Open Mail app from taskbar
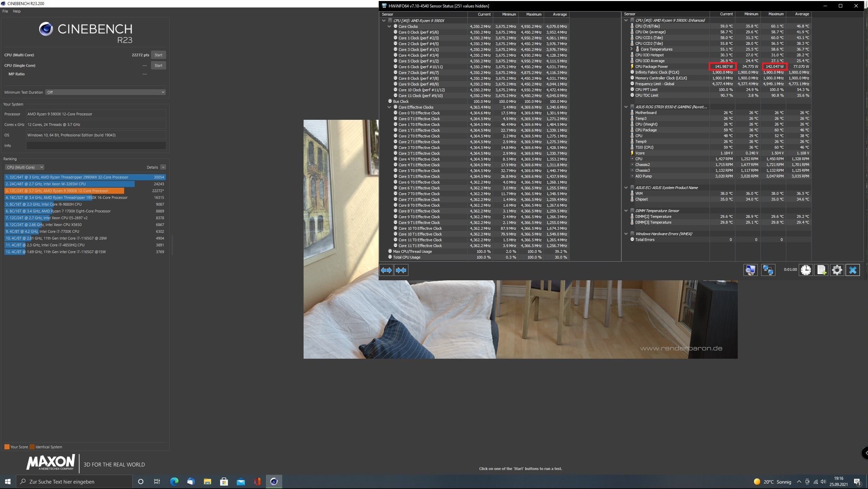The width and height of the screenshot is (868, 489). [x=240, y=482]
